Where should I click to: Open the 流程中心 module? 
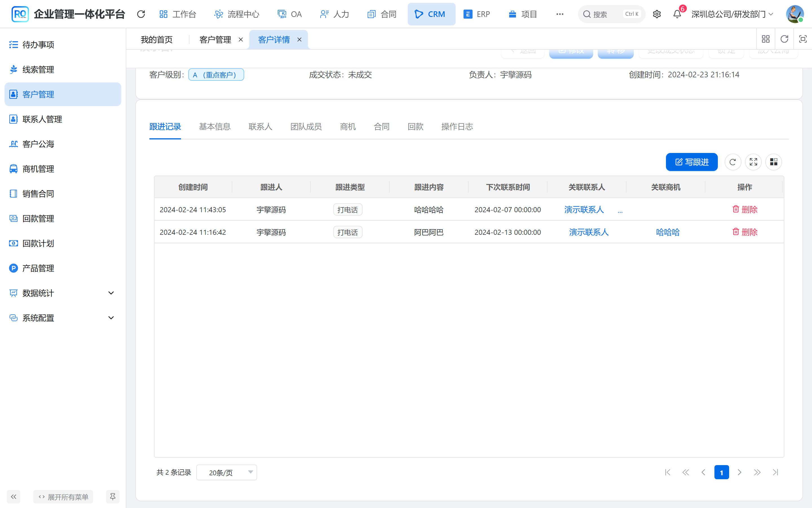click(x=237, y=14)
